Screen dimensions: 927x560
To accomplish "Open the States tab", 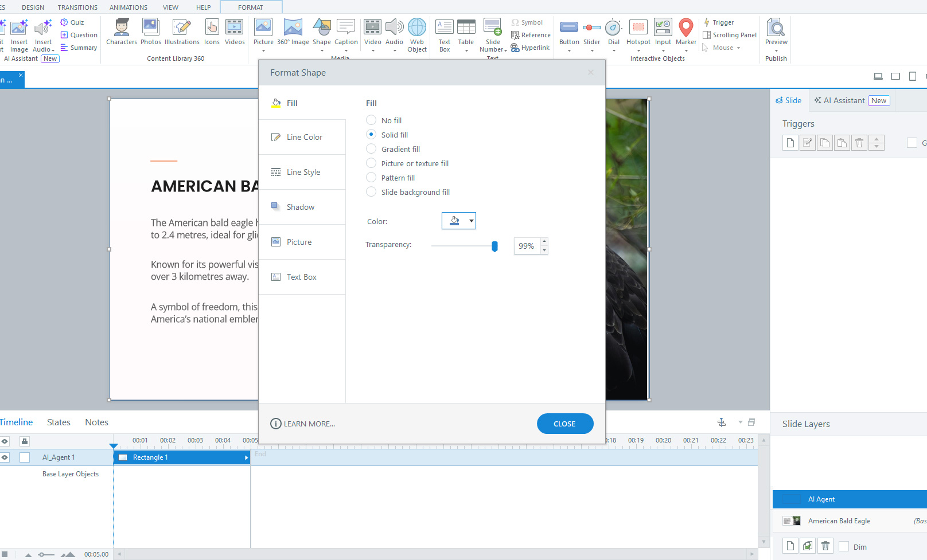I will pos(59,422).
